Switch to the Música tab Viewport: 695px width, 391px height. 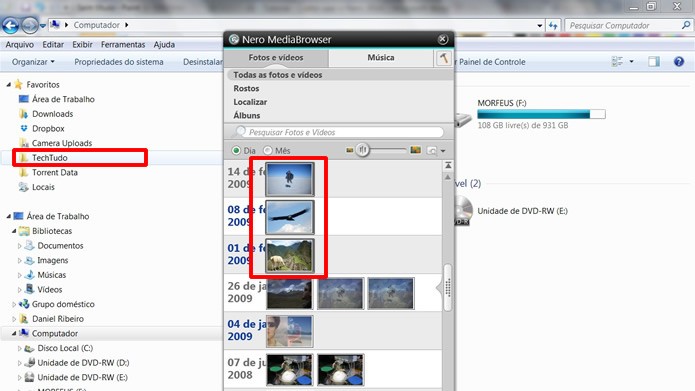click(x=381, y=58)
